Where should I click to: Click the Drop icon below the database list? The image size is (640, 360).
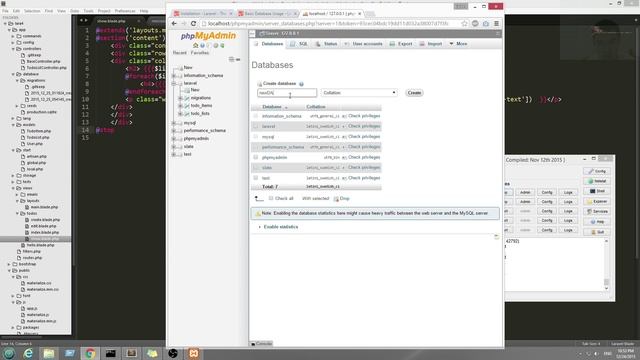pos(336,199)
